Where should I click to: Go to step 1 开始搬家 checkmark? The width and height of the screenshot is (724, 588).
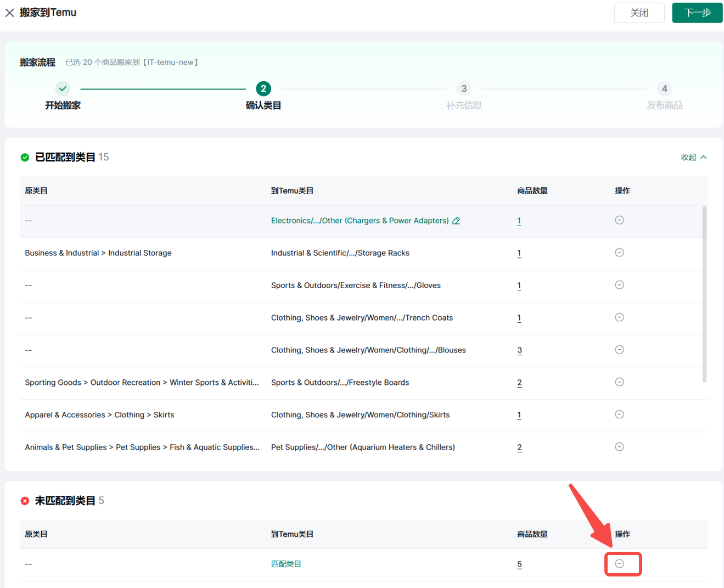(x=63, y=88)
